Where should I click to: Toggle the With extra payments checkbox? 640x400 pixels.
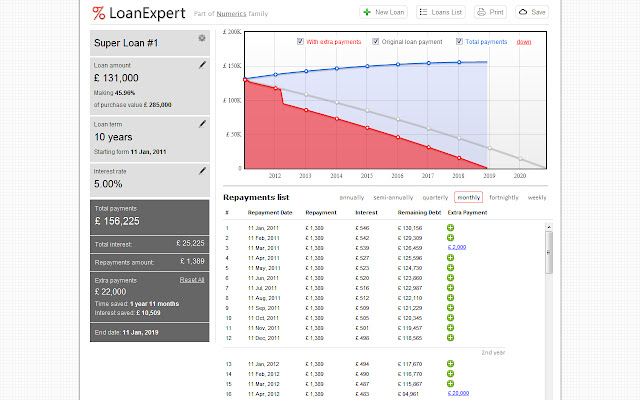[x=300, y=41]
